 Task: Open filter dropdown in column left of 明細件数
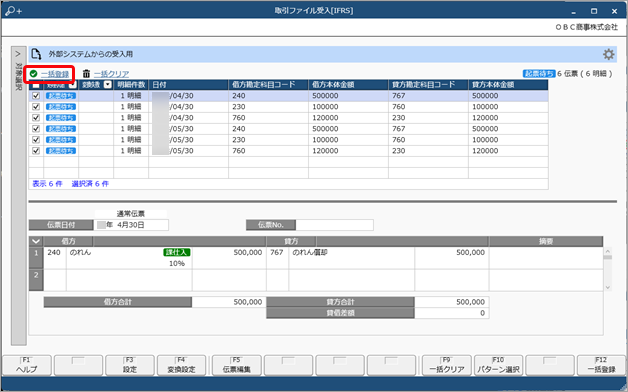[107, 84]
